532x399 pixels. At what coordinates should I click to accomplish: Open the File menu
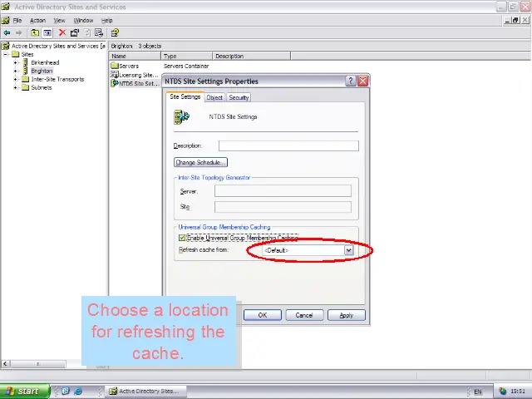coord(17,20)
